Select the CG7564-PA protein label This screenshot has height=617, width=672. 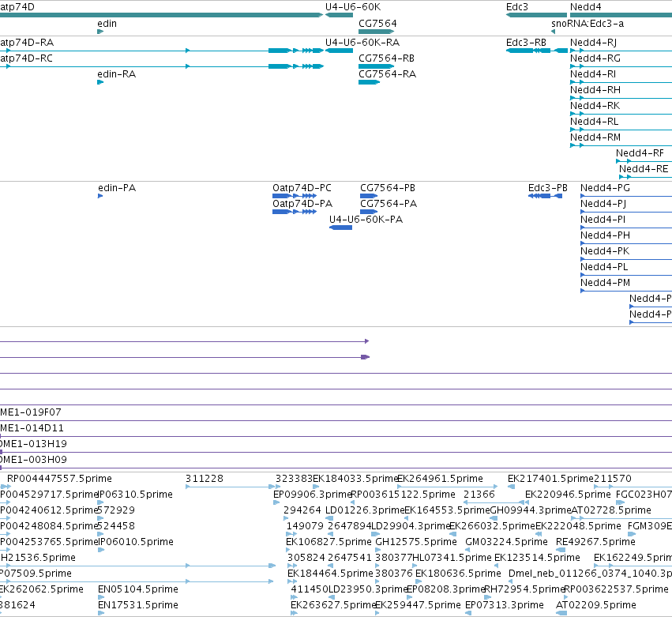(389, 204)
